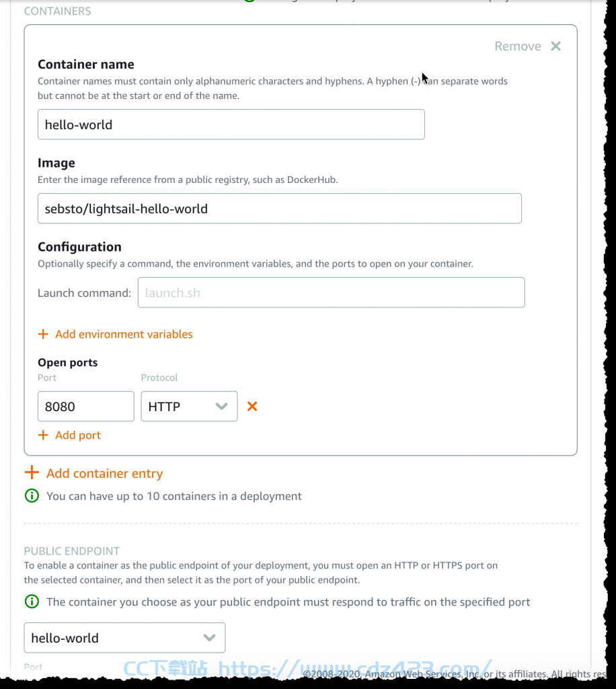Click the Add port link
This screenshot has width=616, height=689.
coord(78,435)
